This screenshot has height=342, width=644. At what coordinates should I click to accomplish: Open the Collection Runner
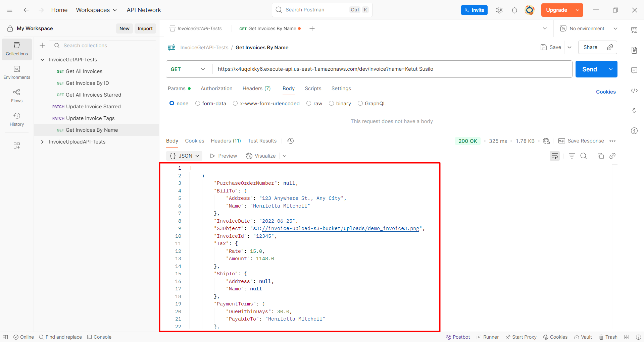coord(487,337)
